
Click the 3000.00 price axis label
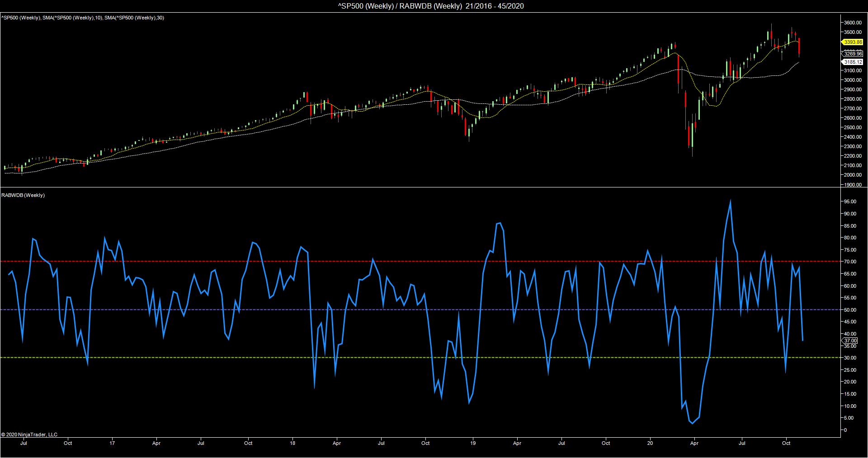point(853,80)
